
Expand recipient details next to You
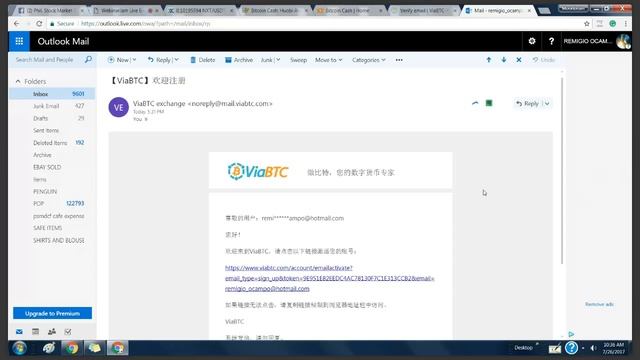tap(146, 119)
